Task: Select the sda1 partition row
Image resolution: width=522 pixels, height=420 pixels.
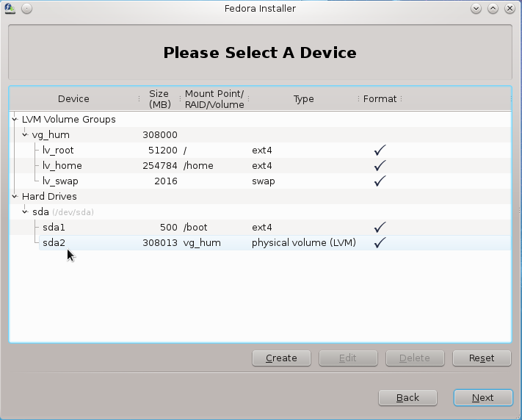Action: pos(261,227)
